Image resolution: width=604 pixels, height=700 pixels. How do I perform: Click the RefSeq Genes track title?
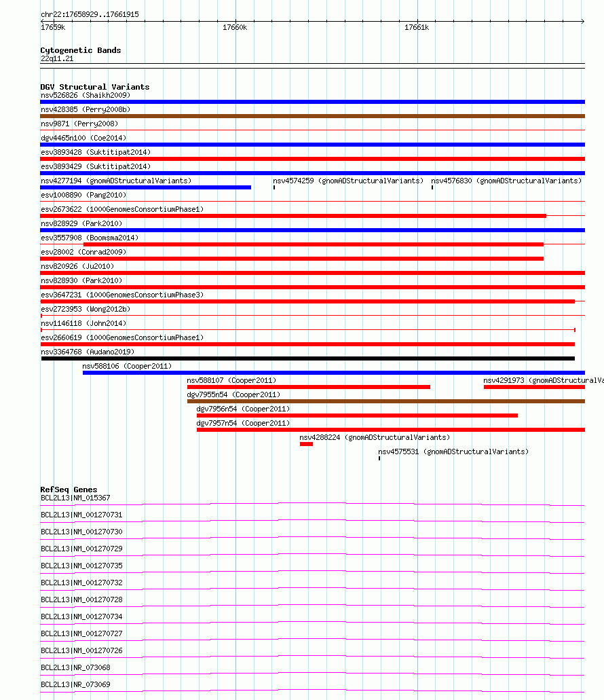(x=69, y=490)
